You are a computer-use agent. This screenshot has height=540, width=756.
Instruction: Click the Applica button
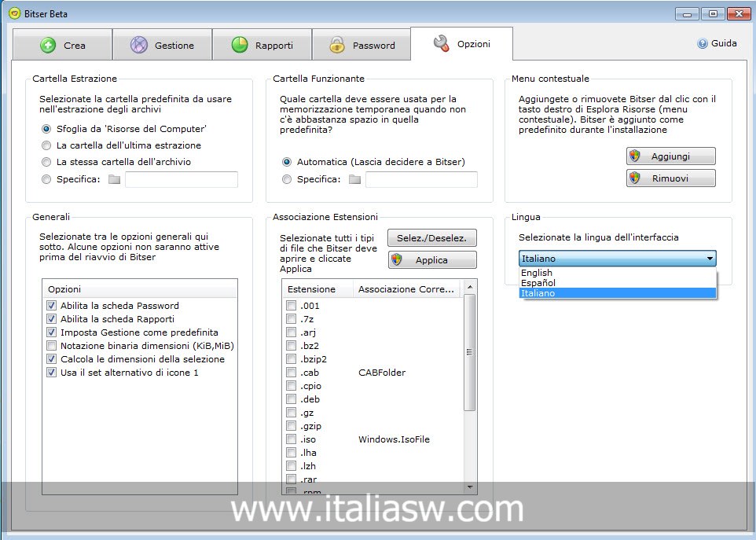(432, 260)
